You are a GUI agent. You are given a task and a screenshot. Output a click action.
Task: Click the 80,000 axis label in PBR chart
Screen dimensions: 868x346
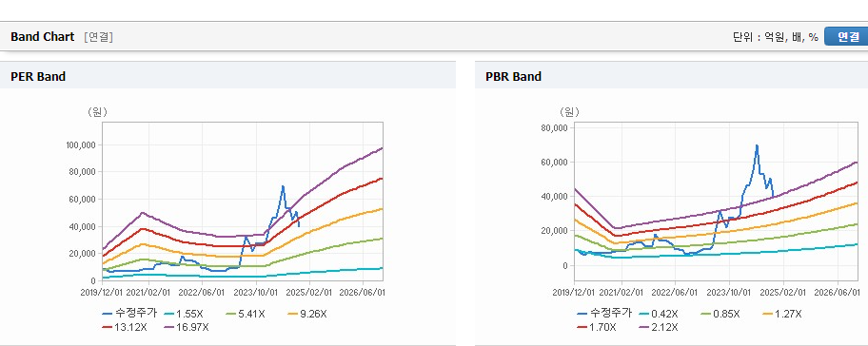click(x=555, y=128)
